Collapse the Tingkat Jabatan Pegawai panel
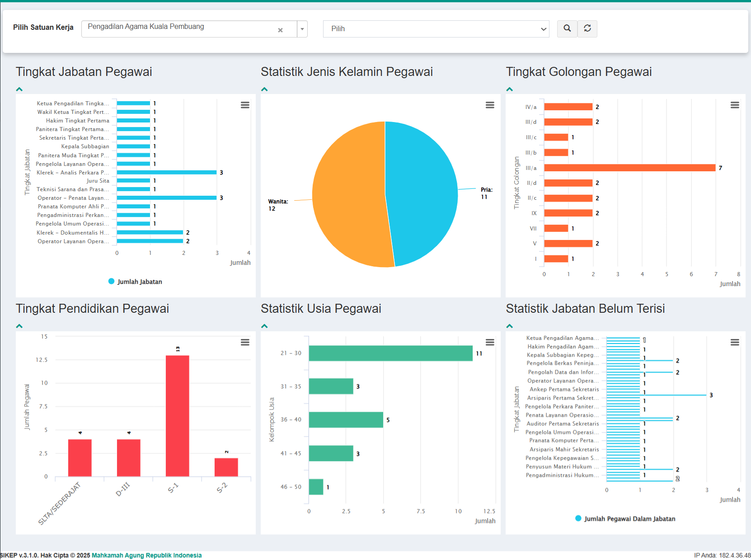 pos(19,89)
